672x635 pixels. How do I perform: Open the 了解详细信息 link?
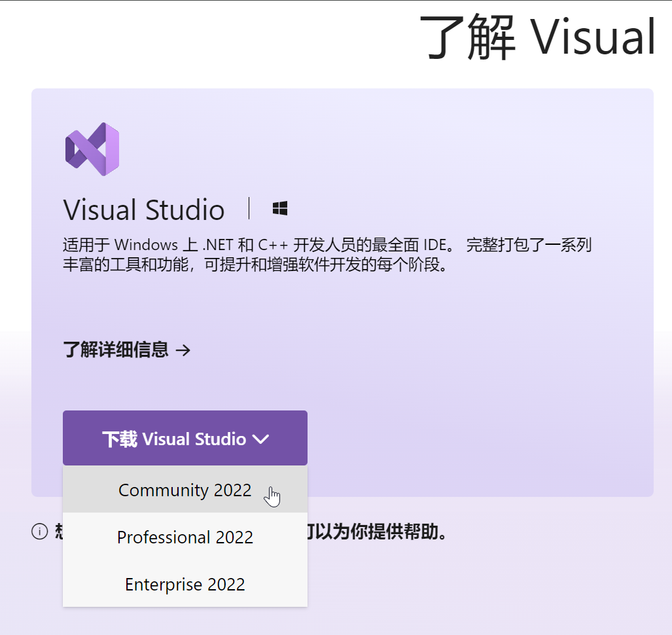tap(127, 350)
